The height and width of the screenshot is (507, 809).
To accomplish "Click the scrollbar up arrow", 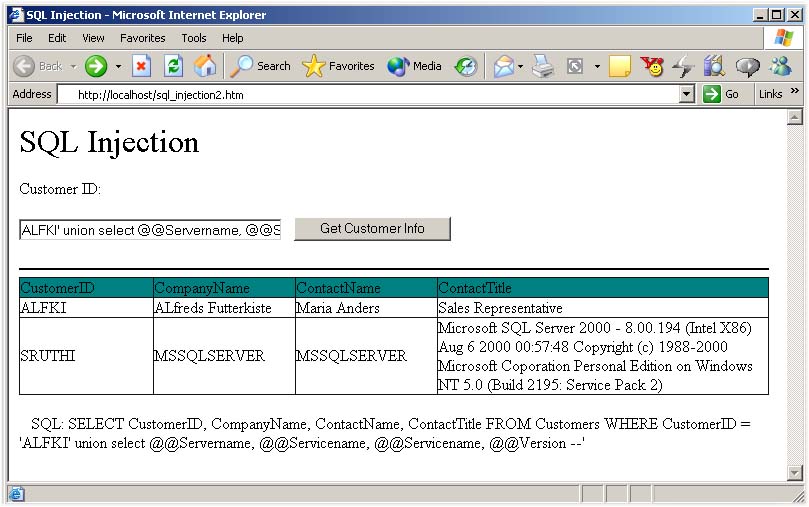I will click(x=795, y=117).
